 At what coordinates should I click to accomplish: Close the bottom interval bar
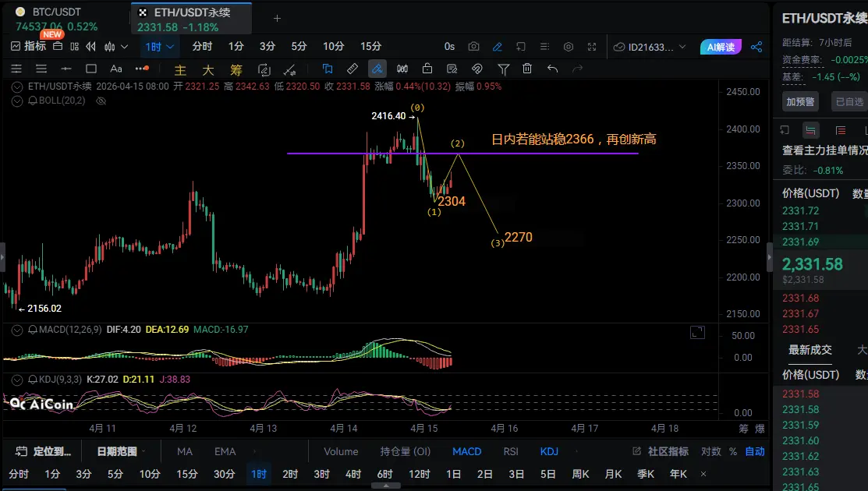point(703,474)
